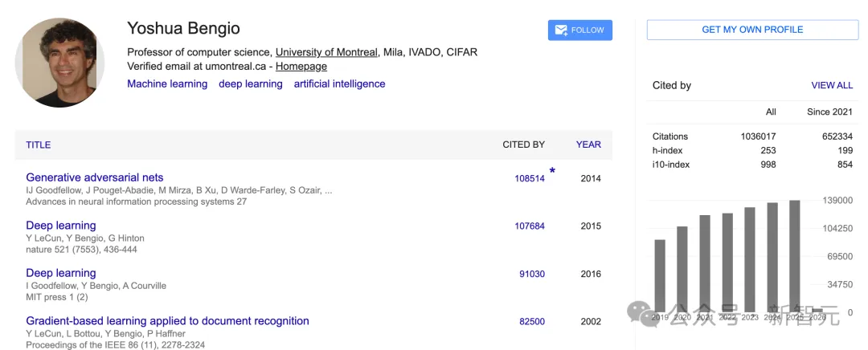The image size is (868, 350).
Task: Click the University of Montreal link
Action: (x=326, y=52)
